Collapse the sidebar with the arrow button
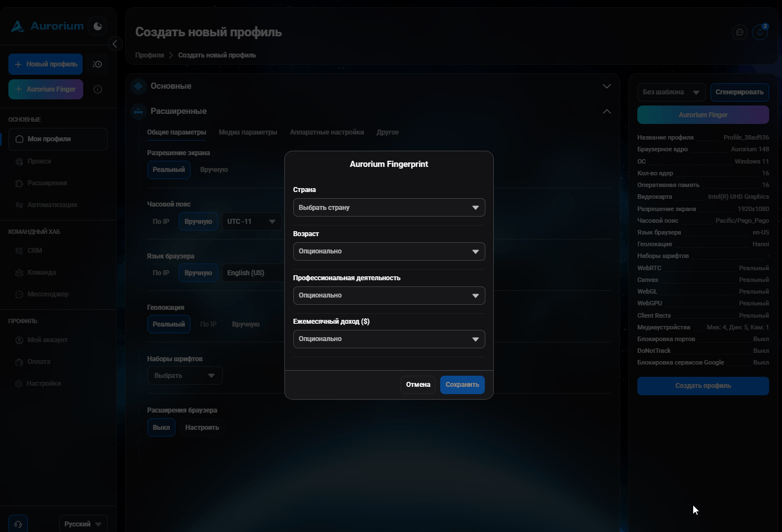This screenshot has width=782, height=532. [x=115, y=44]
